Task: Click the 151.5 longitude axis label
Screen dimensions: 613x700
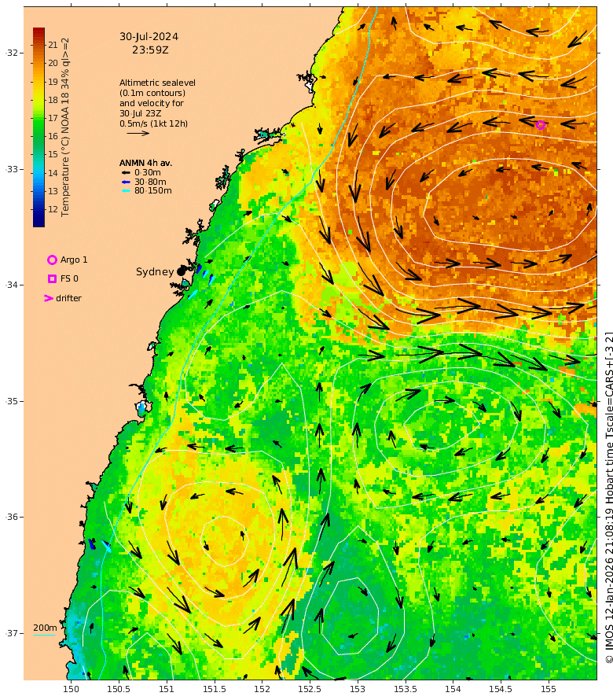Action: [x=214, y=689]
